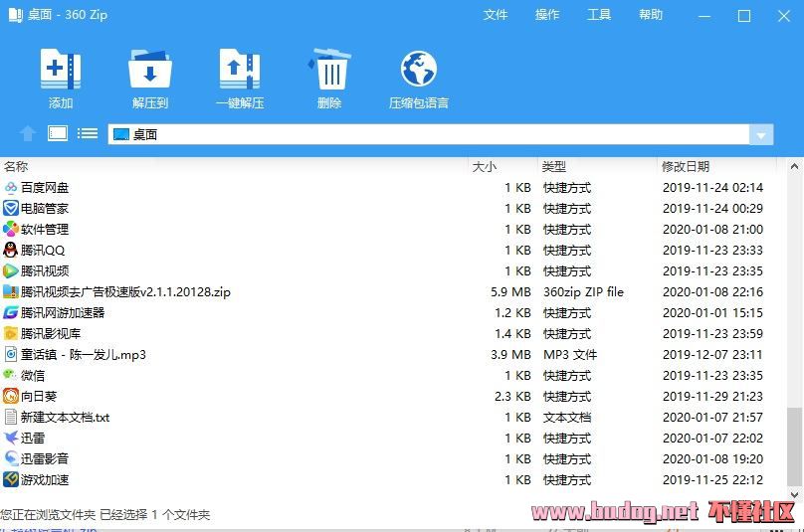
Task: Click the MP3 文件 type cell
Action: click(x=570, y=355)
